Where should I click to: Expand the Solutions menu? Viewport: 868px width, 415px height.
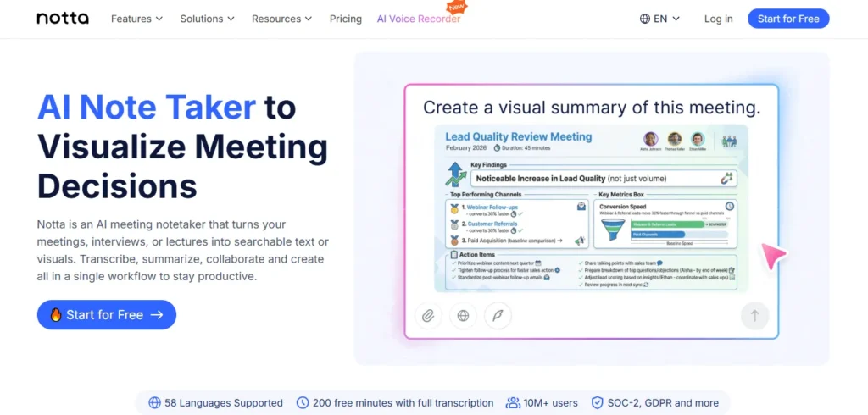(207, 19)
